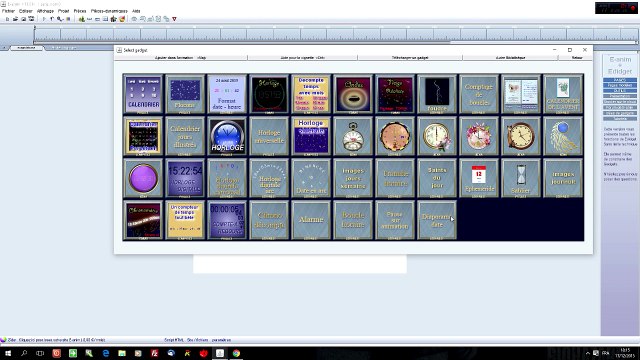Viewport: 640px width, 360px height.
Task: Select the 'Date en arc' gadget
Action: point(311,178)
